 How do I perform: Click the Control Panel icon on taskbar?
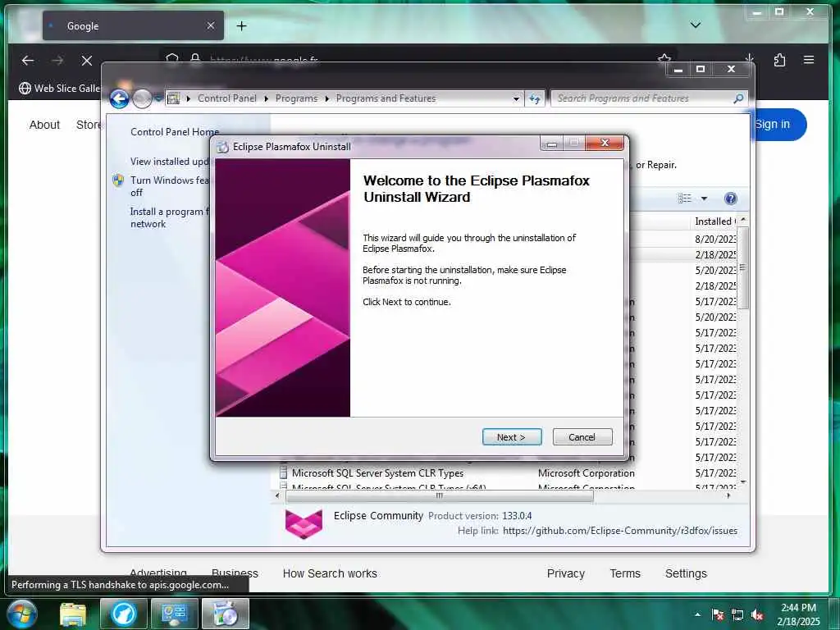[x=175, y=614]
